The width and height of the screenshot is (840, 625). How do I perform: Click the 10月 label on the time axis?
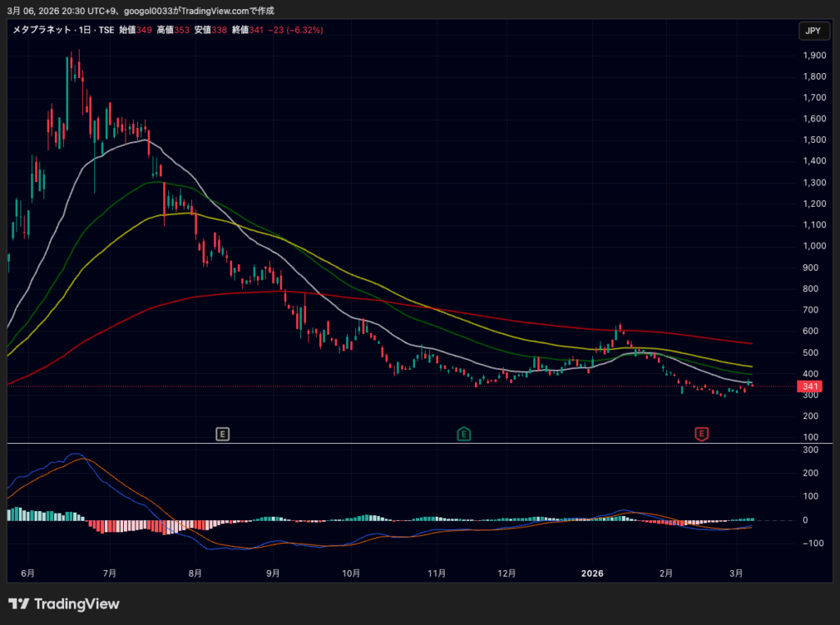351,573
